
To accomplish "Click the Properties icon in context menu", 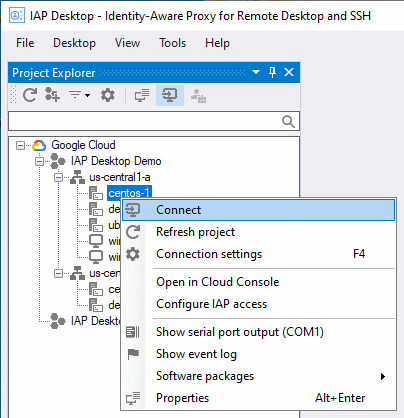I will click(x=133, y=398).
